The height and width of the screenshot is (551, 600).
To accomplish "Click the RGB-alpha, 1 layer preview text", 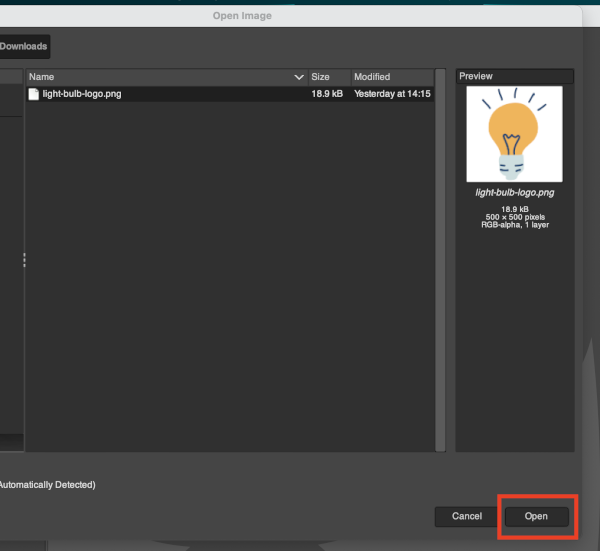I will [515, 225].
